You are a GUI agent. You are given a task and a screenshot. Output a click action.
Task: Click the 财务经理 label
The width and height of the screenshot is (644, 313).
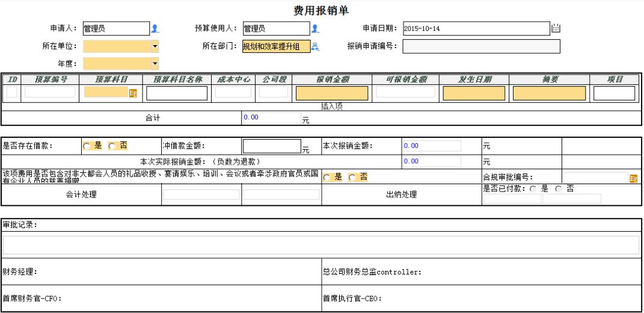point(20,272)
